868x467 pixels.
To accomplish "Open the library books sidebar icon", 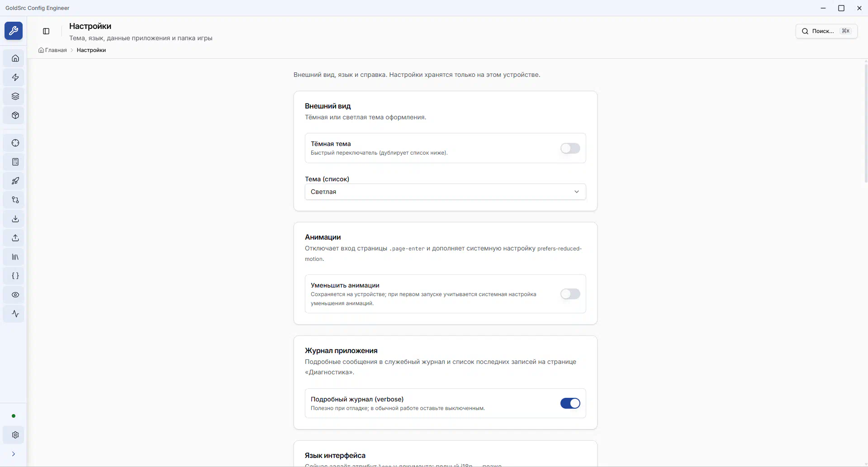I will coord(15,257).
